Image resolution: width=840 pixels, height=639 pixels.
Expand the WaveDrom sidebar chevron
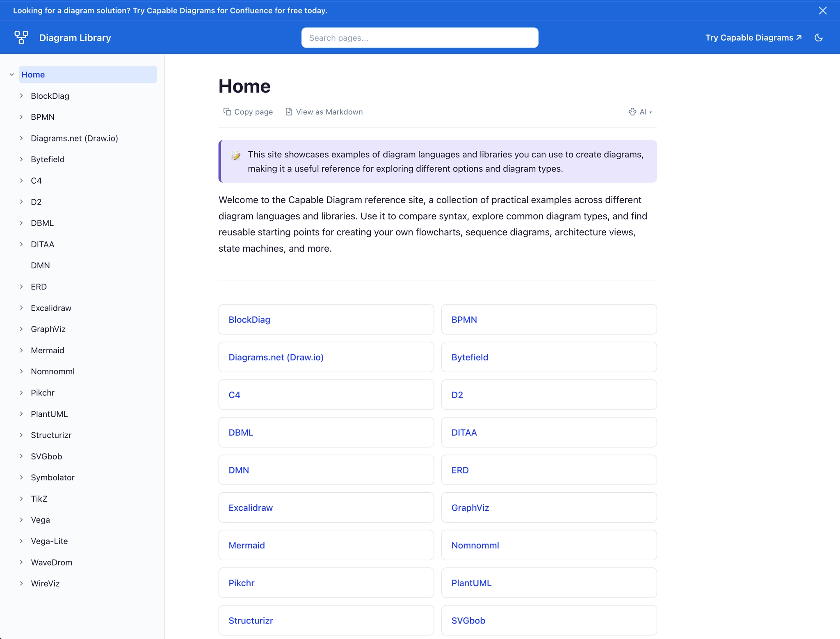coord(21,562)
